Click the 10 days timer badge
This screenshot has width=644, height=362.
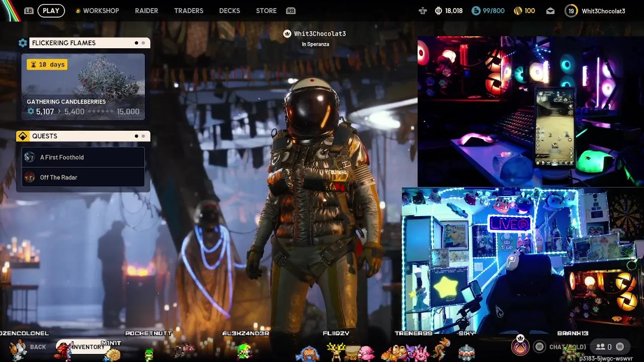[x=47, y=64]
